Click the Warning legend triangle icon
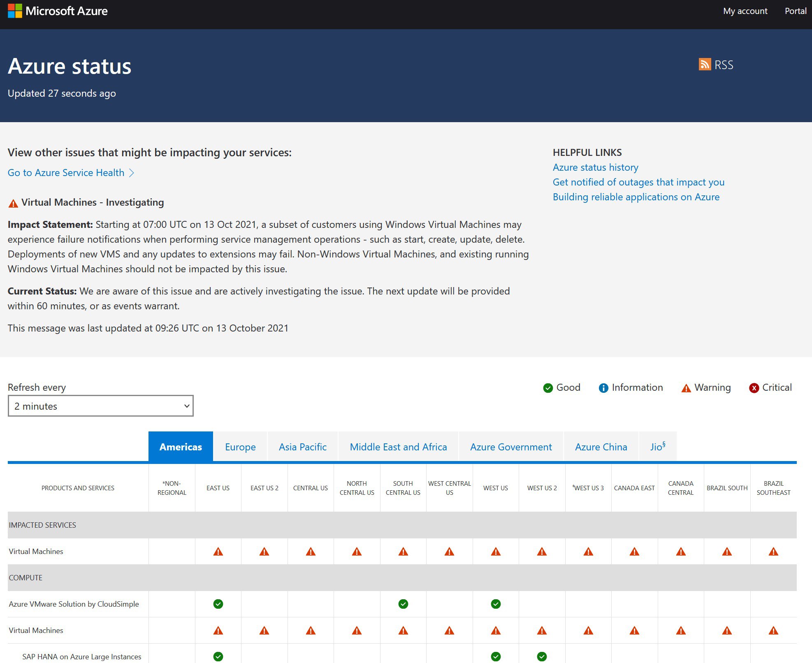This screenshot has height=663, width=812. [x=686, y=388]
